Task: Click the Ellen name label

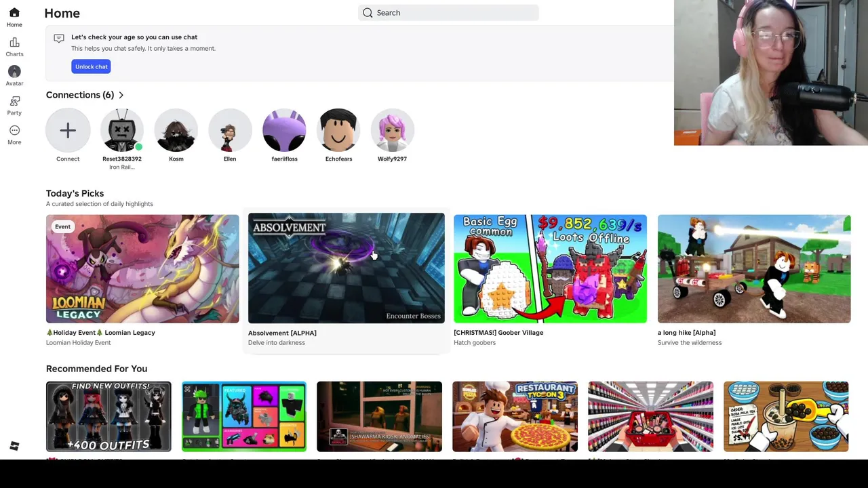Action: [230, 159]
